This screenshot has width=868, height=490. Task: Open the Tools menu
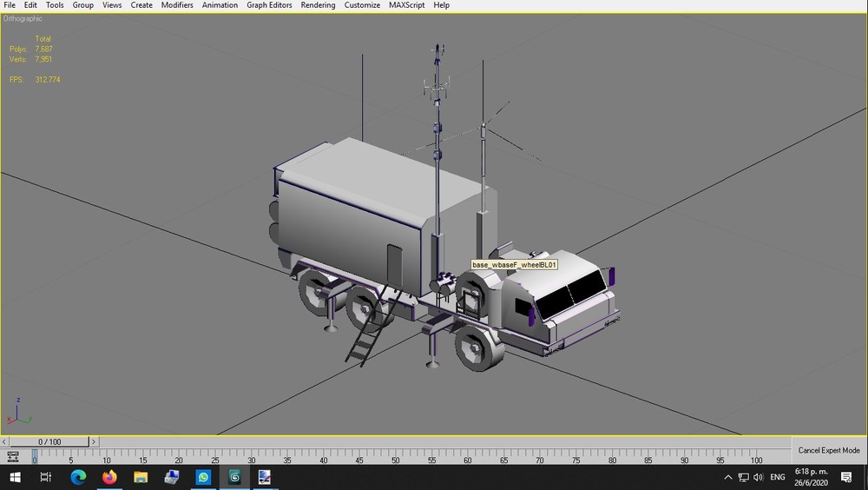tap(54, 5)
